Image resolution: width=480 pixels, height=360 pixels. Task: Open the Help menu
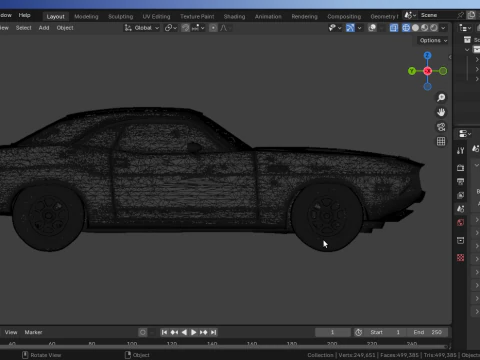click(24, 15)
